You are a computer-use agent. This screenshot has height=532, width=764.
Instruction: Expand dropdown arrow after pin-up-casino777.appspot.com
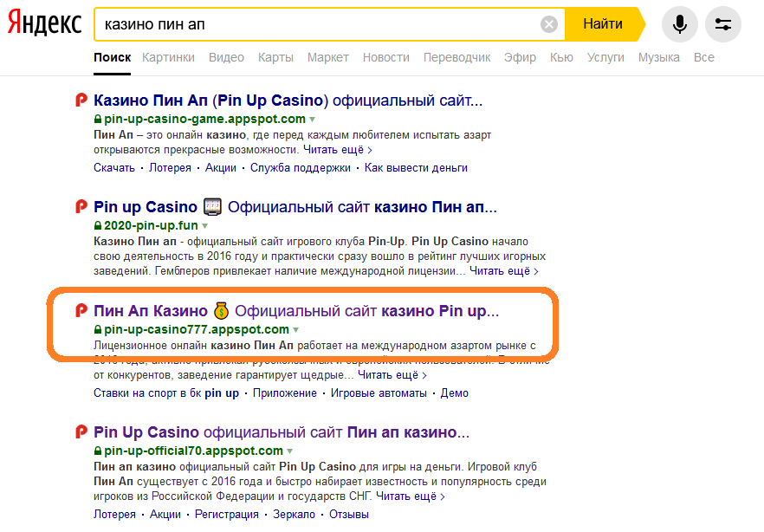[295, 330]
